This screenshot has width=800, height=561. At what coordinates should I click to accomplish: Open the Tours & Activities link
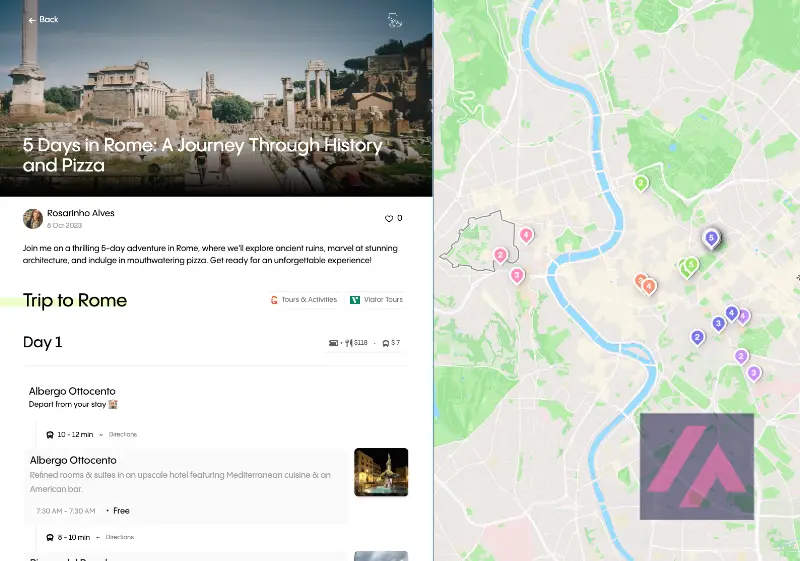[x=304, y=300]
